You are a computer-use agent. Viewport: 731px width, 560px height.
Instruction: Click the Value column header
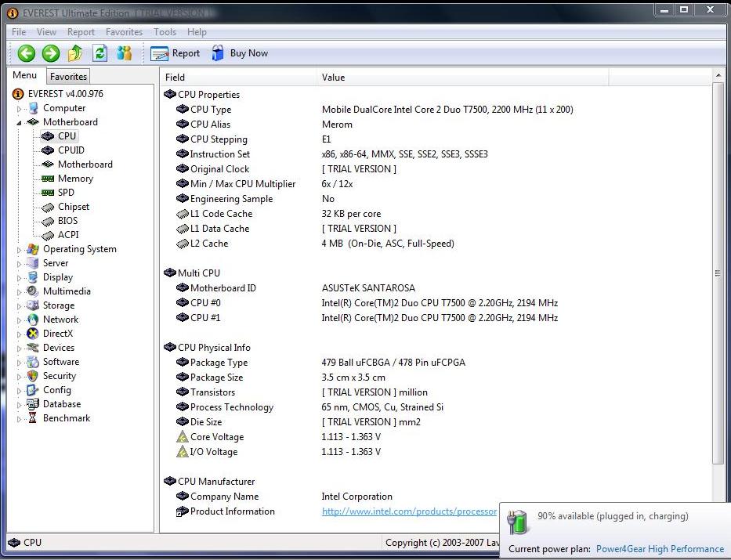point(463,78)
